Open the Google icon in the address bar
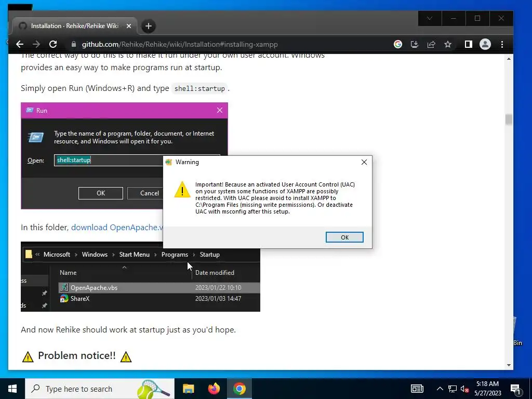Image resolution: width=532 pixels, height=399 pixels. [397, 44]
